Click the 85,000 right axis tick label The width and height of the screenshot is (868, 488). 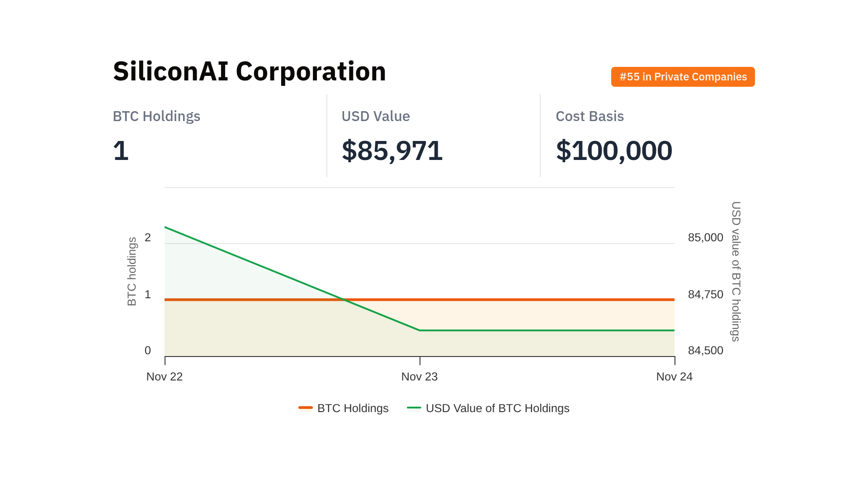pyautogui.click(x=705, y=237)
